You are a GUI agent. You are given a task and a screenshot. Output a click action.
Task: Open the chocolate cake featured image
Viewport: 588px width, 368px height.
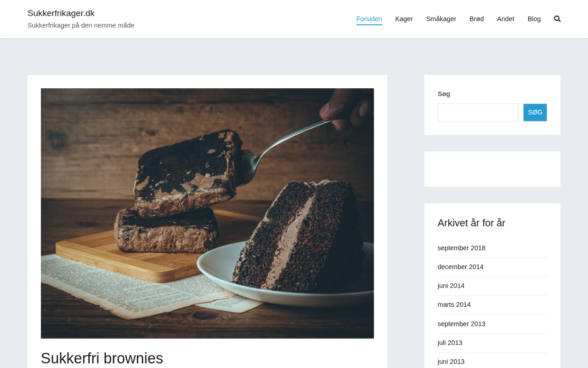[207, 213]
